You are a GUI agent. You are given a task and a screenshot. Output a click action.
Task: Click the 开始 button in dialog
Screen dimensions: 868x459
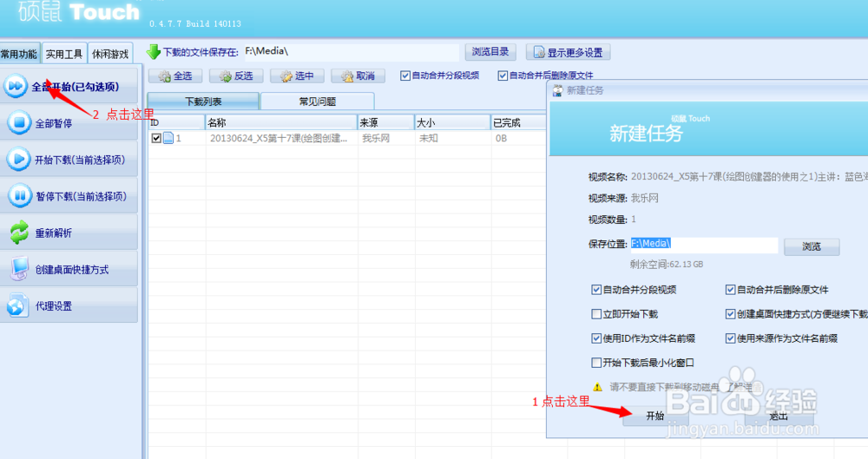point(655,416)
